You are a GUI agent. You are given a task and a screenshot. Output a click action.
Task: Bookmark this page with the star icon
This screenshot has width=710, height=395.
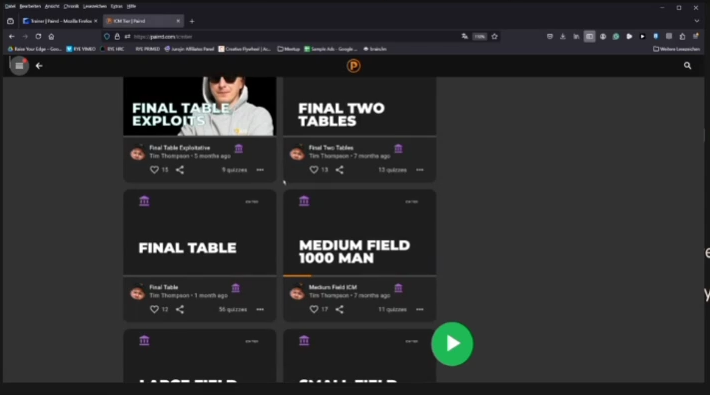(x=494, y=36)
